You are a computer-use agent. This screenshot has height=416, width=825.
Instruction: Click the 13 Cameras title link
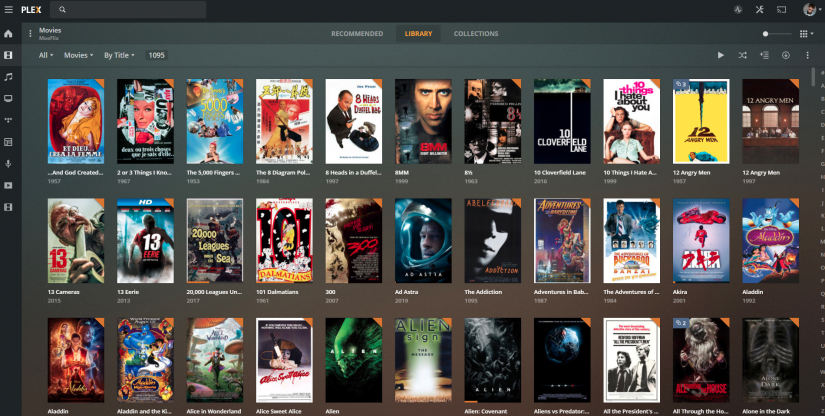(x=65, y=292)
